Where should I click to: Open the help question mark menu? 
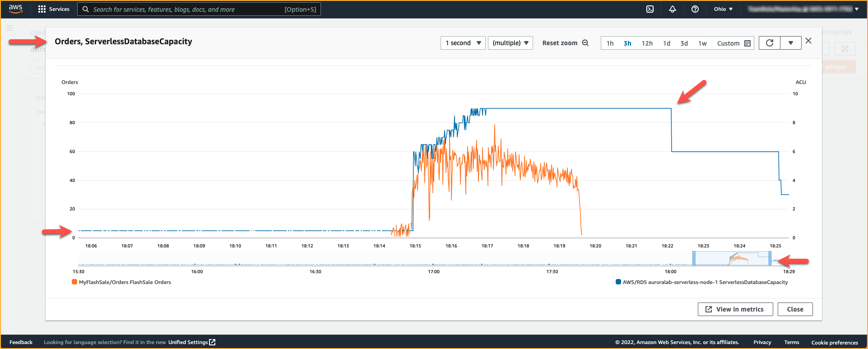click(695, 9)
